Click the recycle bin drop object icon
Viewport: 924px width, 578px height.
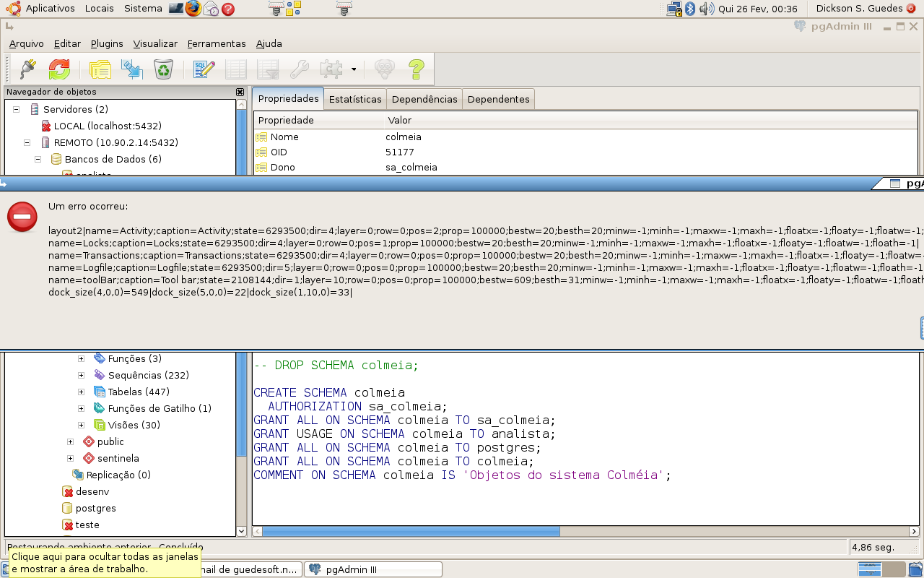tap(164, 69)
